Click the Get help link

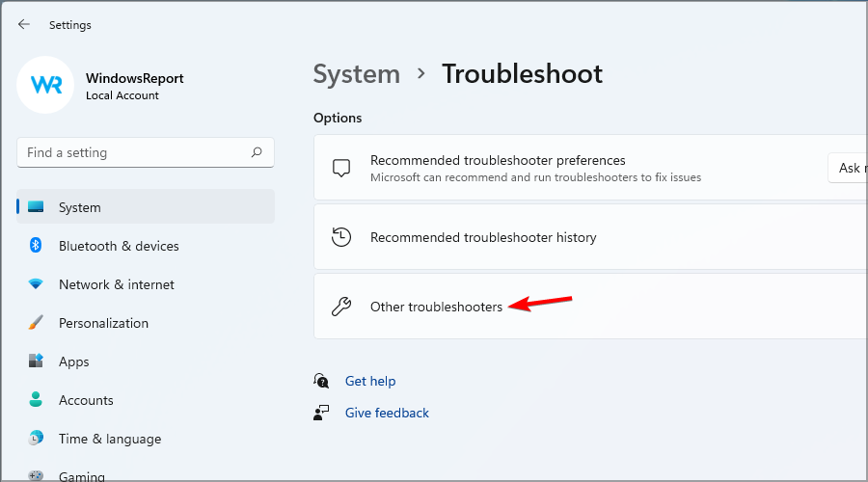pyautogui.click(x=370, y=381)
